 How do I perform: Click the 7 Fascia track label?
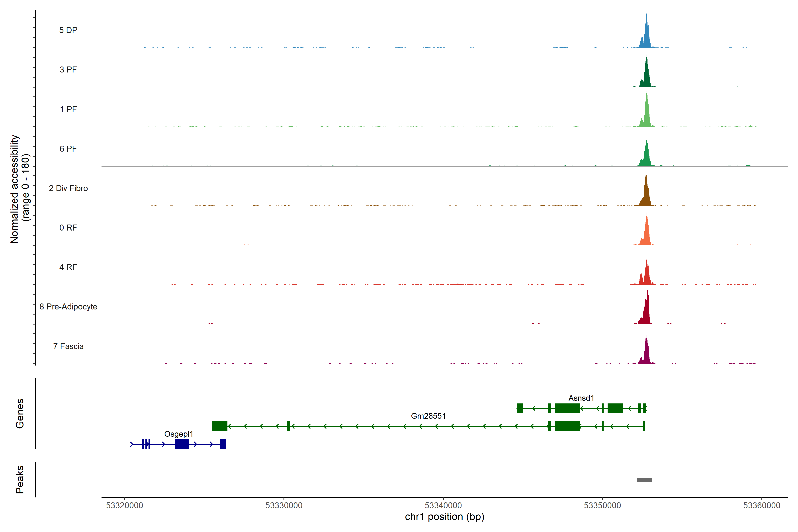[x=68, y=346]
